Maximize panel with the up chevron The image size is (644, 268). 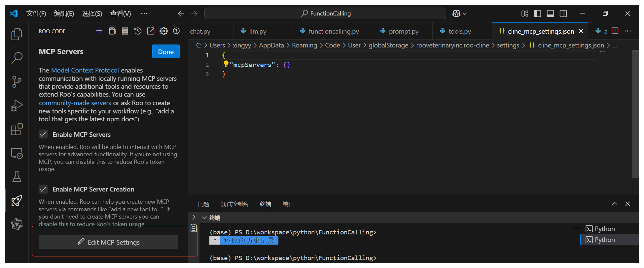click(x=615, y=204)
